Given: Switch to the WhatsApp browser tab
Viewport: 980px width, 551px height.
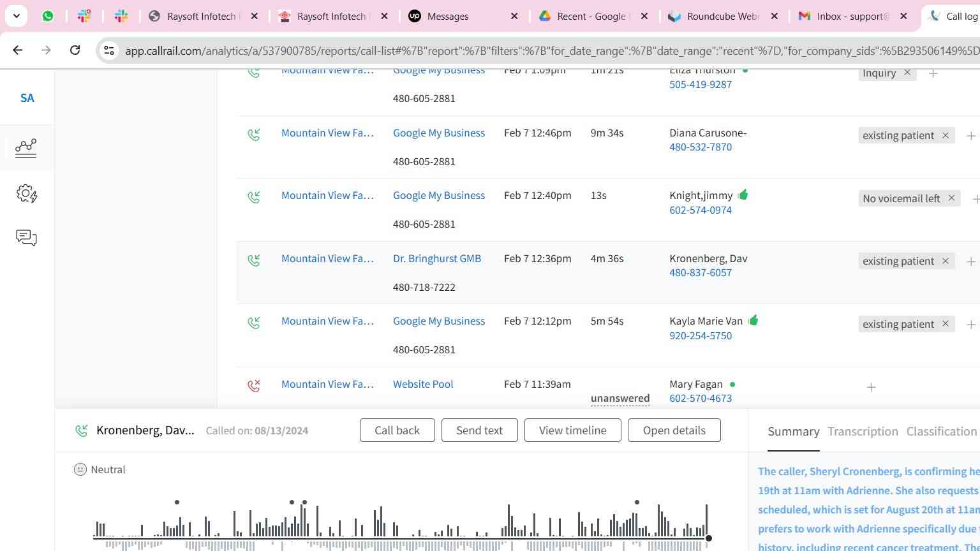Looking at the screenshot, I should [x=48, y=16].
